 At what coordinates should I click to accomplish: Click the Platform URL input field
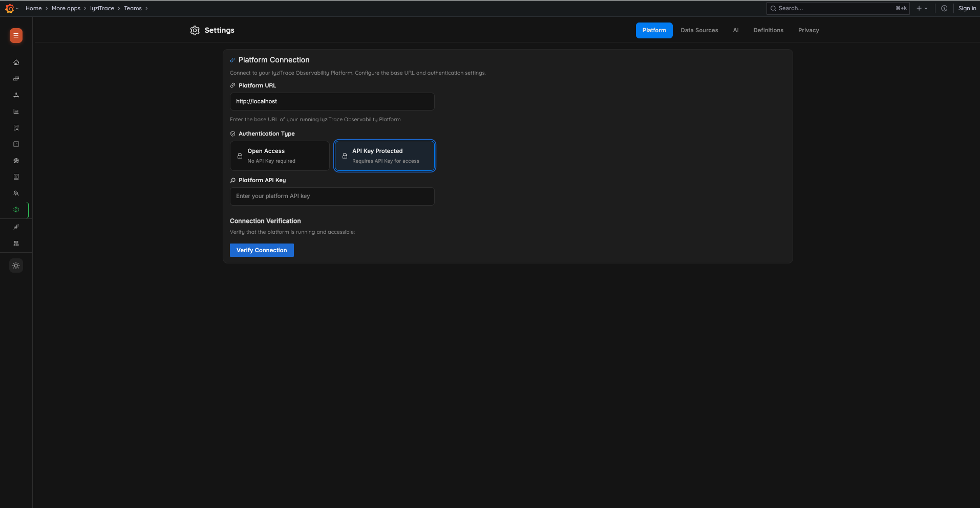coord(332,101)
